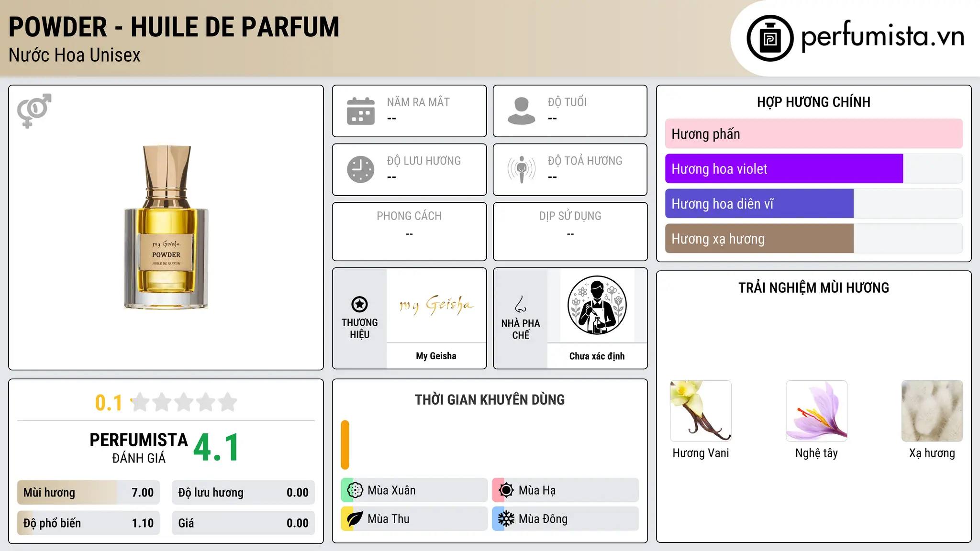Select the snowflake icon for Mùa Đông

[506, 519]
